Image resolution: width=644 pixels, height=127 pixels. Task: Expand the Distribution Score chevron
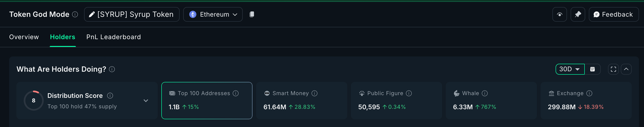click(x=146, y=101)
